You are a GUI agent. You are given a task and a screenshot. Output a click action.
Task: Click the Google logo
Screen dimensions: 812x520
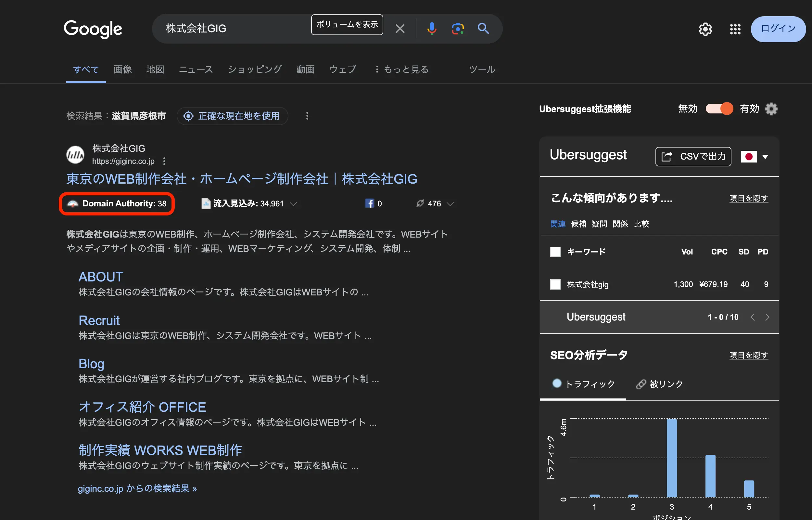pyautogui.click(x=93, y=29)
